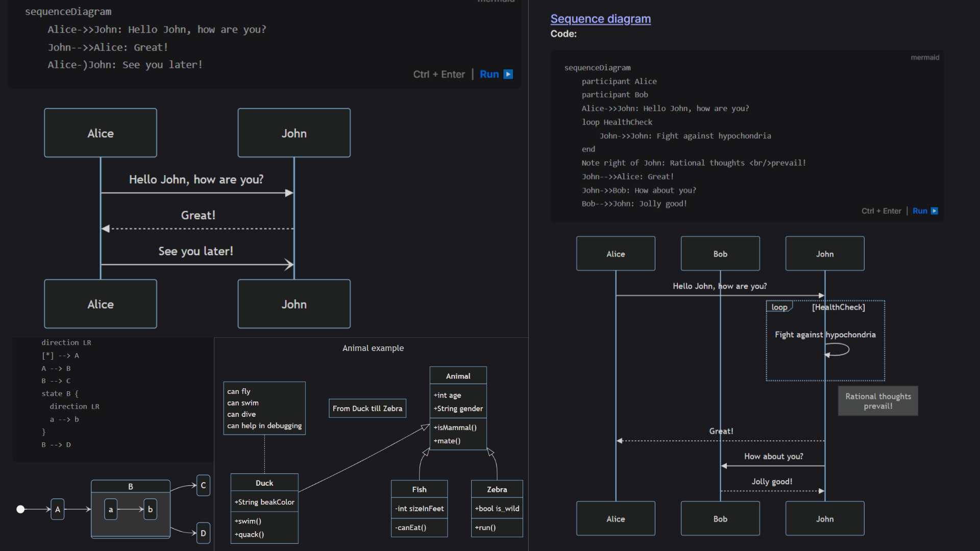The width and height of the screenshot is (980, 551).
Task: Click the '+run()' method in Zebra
Action: [485, 528]
